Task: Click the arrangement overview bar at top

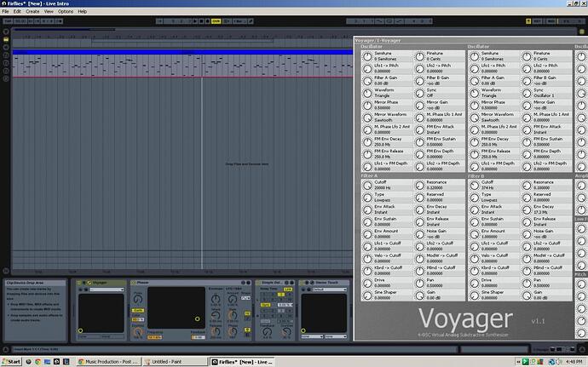Action: pos(294,29)
